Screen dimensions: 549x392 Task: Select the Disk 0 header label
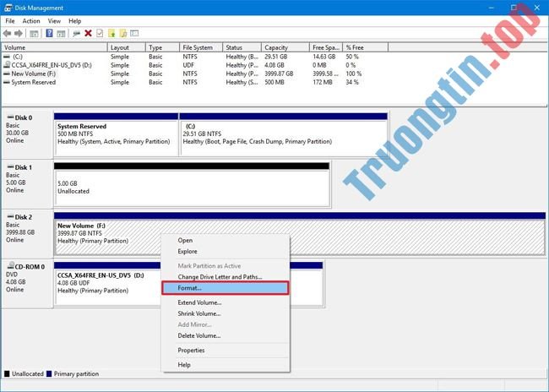coord(24,117)
